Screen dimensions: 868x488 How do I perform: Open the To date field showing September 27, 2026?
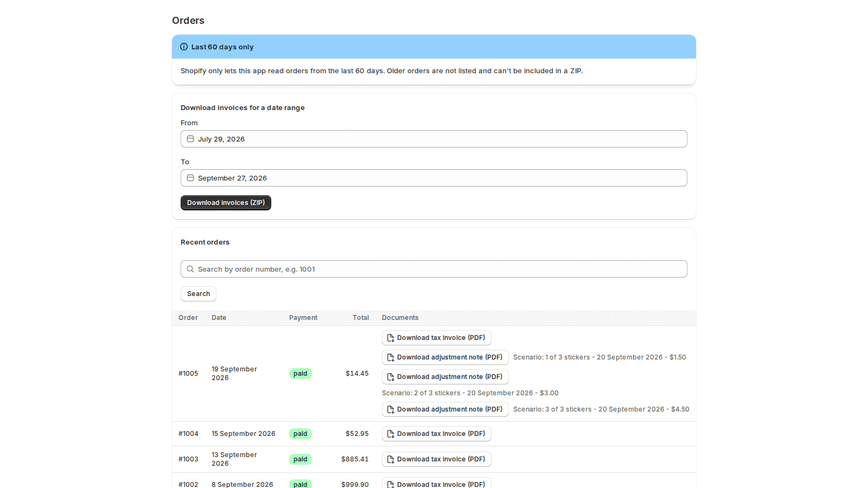(x=434, y=178)
